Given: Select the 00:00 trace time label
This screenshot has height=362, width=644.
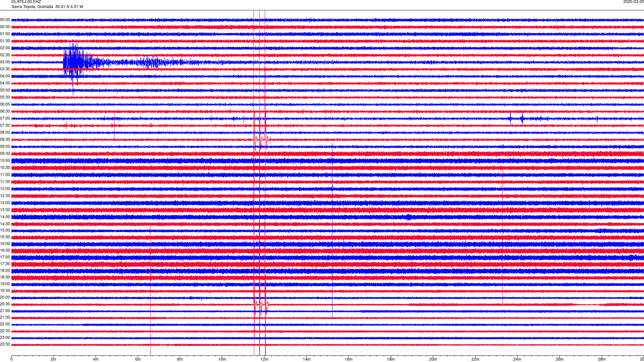Looking at the screenshot, I should pyautogui.click(x=5, y=20).
